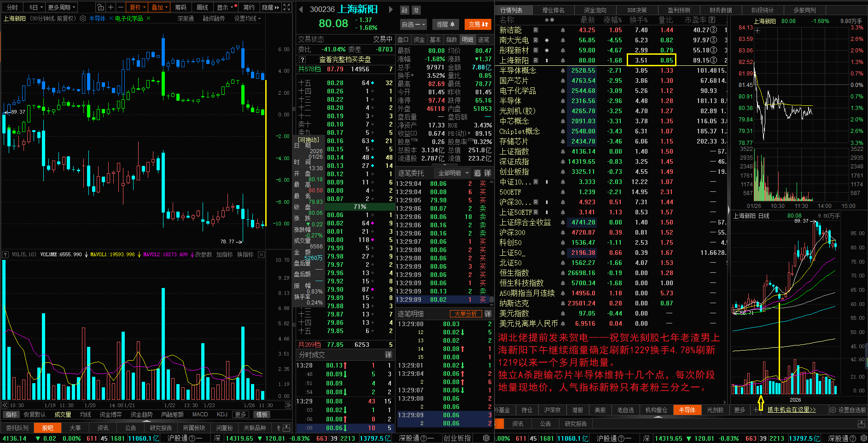Toggle 筹码 chip distribution view

coord(181,7)
